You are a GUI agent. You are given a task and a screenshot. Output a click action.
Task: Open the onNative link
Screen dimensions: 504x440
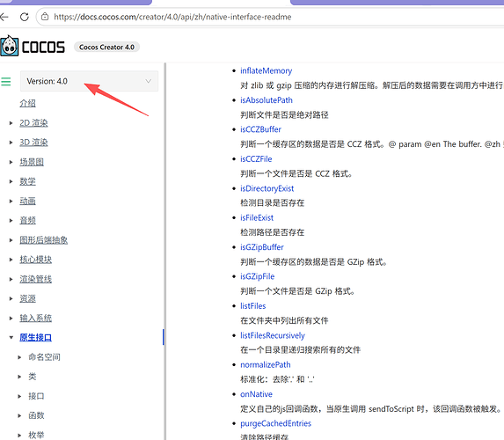point(256,394)
